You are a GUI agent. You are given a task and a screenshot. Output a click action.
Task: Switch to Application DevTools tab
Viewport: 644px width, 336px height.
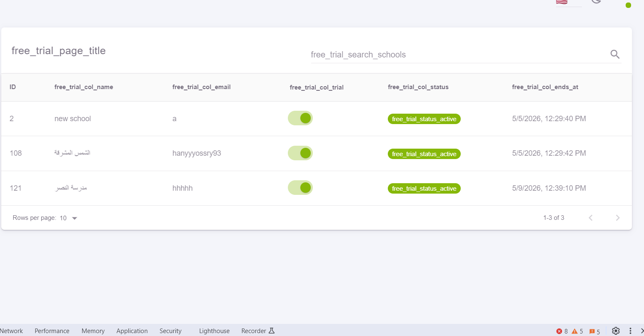(132, 331)
